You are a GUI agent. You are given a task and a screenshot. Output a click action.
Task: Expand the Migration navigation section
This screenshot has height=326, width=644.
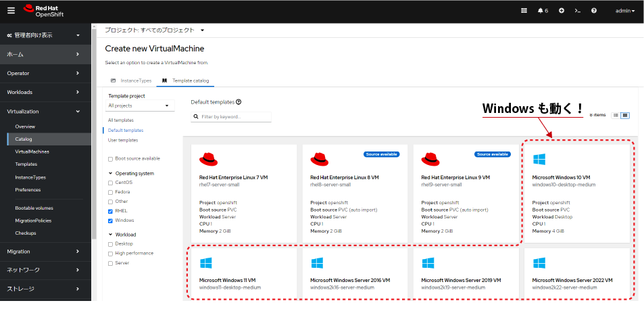click(45, 251)
